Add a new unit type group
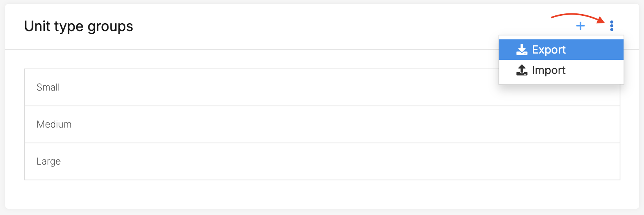The height and width of the screenshot is (215, 644). [x=580, y=26]
